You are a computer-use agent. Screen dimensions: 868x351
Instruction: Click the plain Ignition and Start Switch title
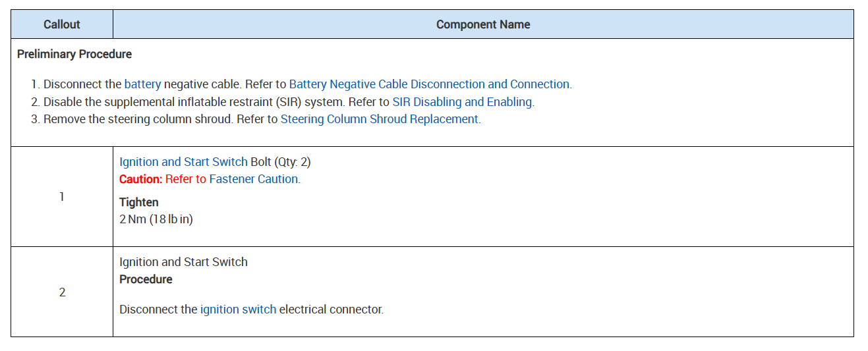(x=183, y=262)
